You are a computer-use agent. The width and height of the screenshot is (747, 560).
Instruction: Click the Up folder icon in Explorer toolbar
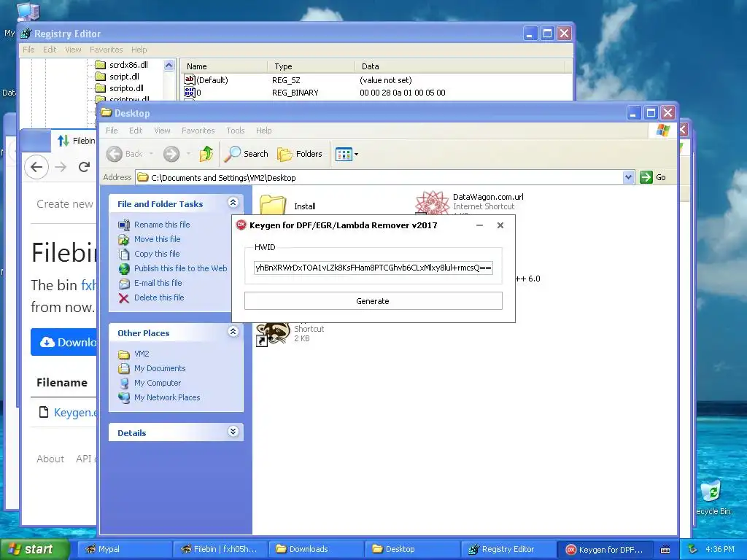(206, 154)
